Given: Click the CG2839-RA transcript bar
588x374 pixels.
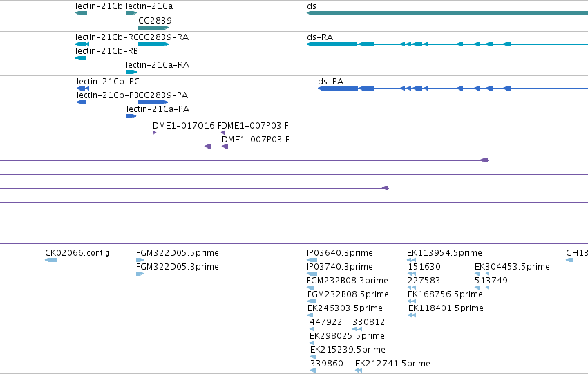Looking at the screenshot, I should click(x=153, y=44).
